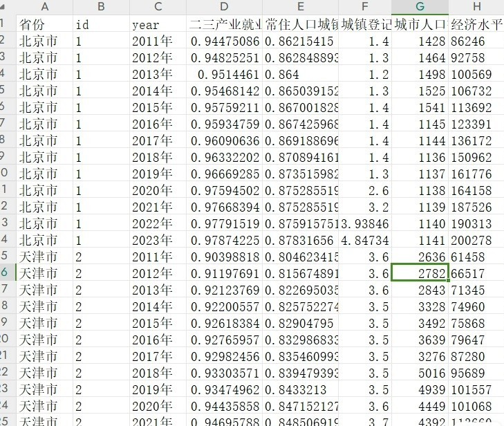Select column A header

point(44,7)
